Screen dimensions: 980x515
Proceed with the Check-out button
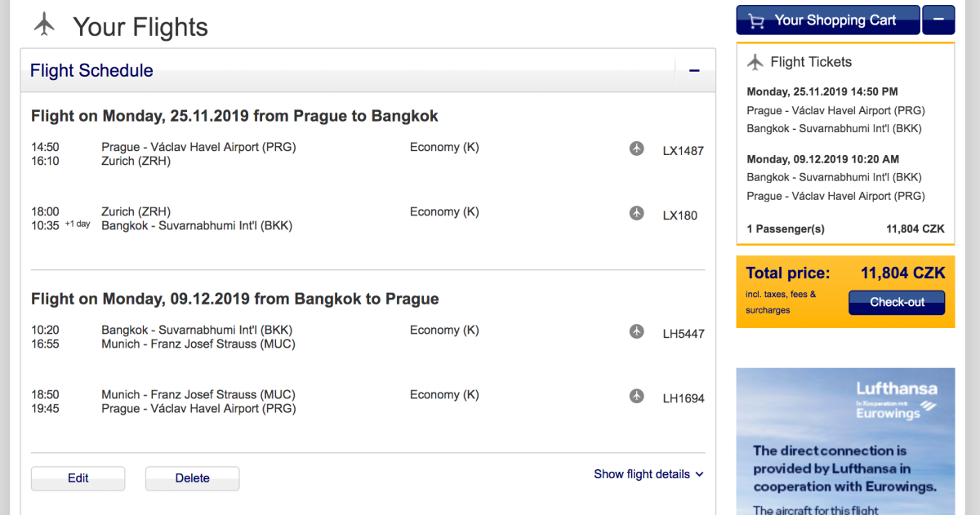[897, 302]
